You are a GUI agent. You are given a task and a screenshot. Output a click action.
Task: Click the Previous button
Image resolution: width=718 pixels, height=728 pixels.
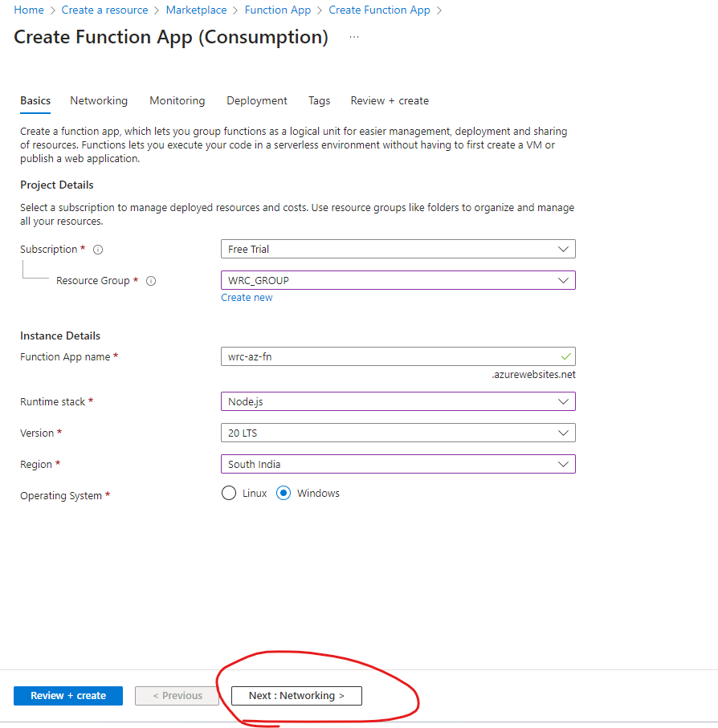click(177, 696)
